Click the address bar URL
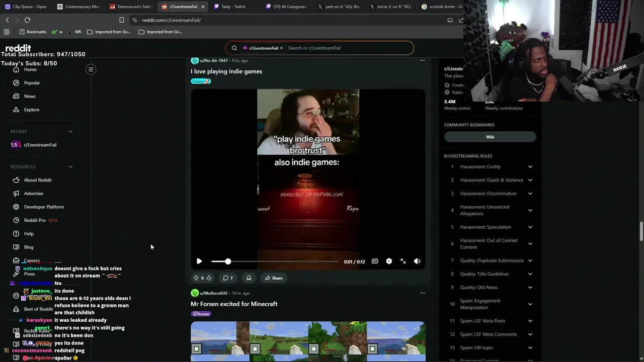644x362 pixels. click(171, 20)
